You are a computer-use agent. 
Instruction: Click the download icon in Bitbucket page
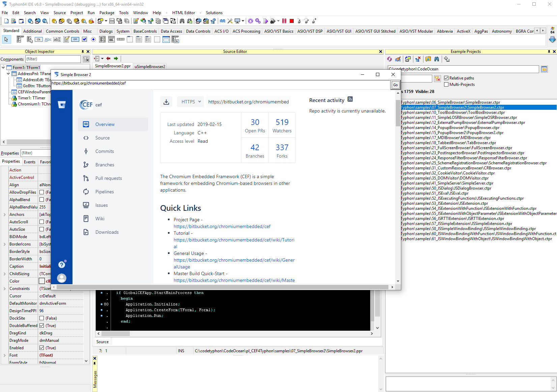[166, 102]
